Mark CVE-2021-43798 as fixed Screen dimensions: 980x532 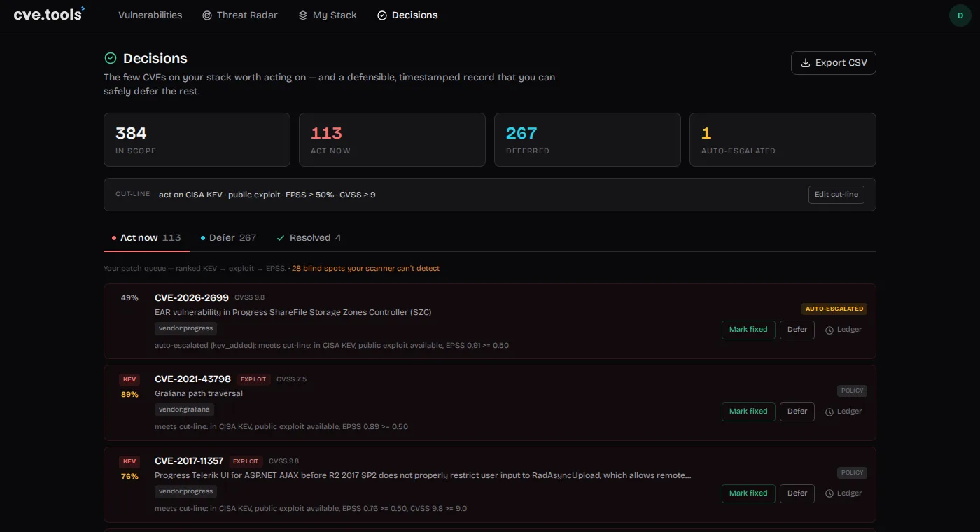pos(748,411)
